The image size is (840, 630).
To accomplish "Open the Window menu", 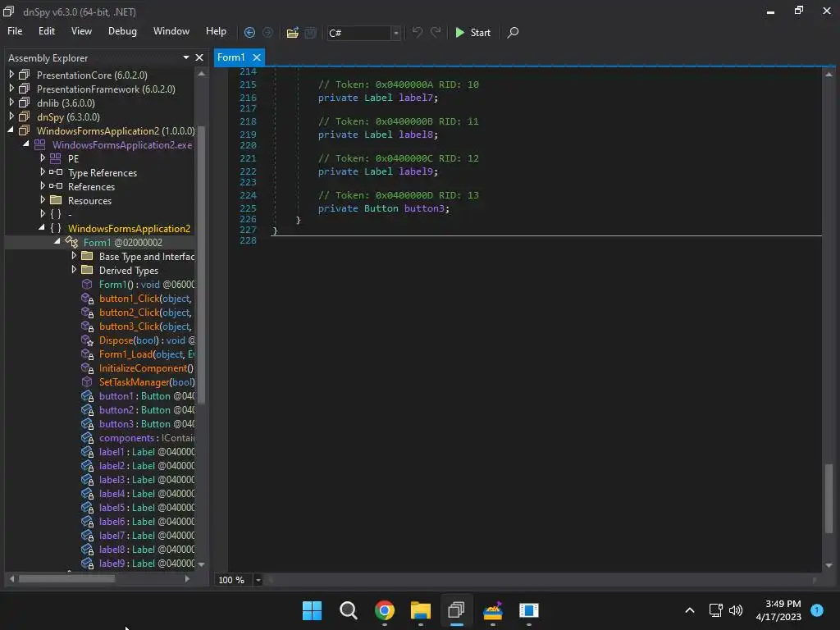I will [x=171, y=31].
